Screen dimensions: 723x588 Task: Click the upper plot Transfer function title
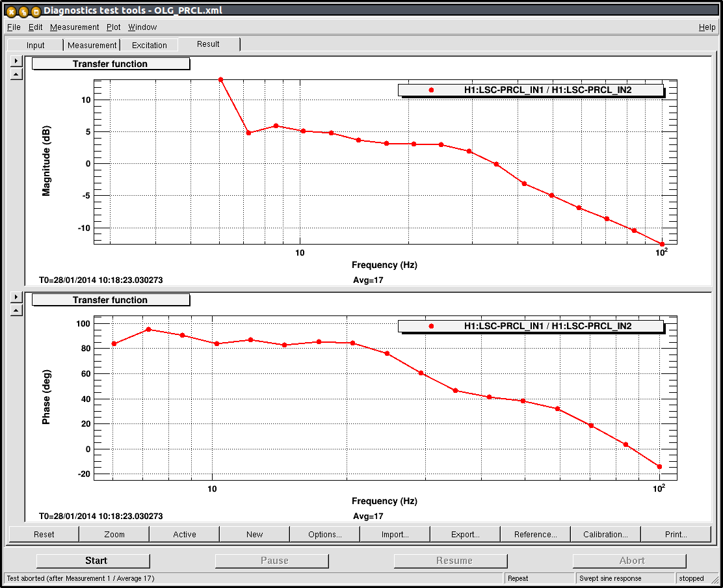[x=111, y=64]
